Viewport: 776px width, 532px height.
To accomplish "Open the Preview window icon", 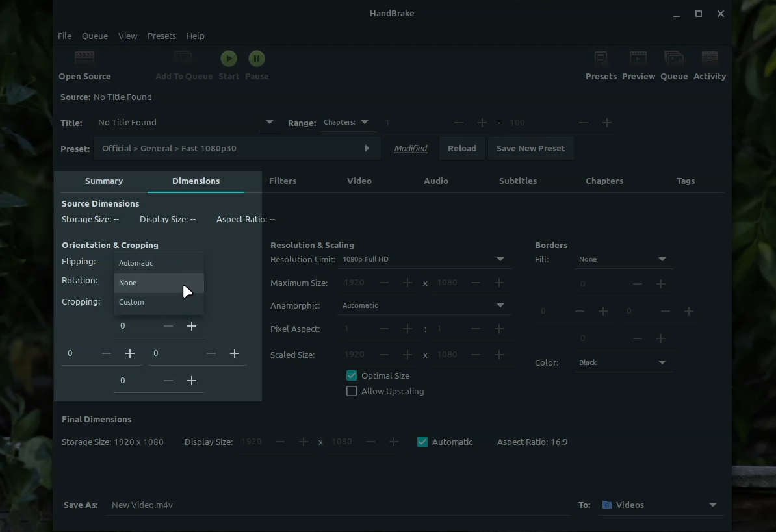I will [x=638, y=58].
